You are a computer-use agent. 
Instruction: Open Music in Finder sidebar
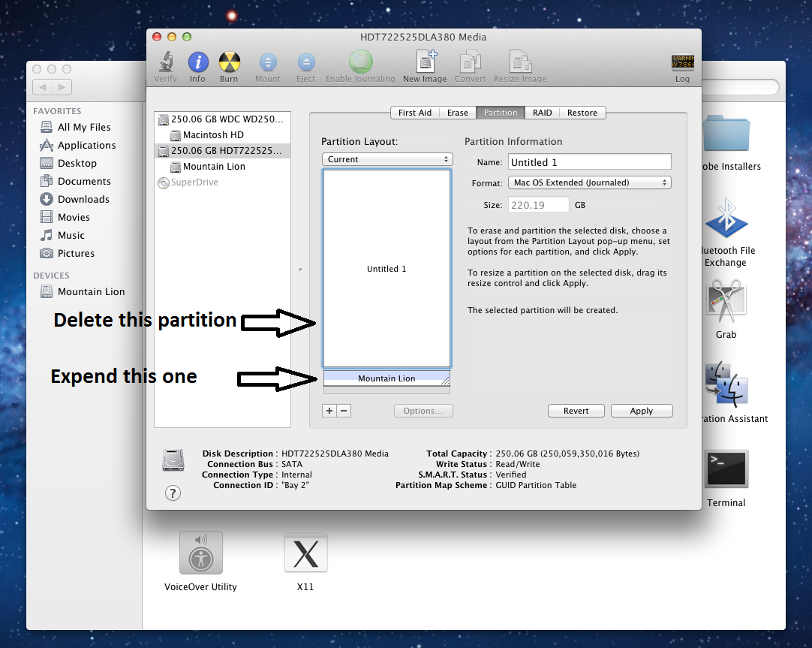pyautogui.click(x=84, y=235)
